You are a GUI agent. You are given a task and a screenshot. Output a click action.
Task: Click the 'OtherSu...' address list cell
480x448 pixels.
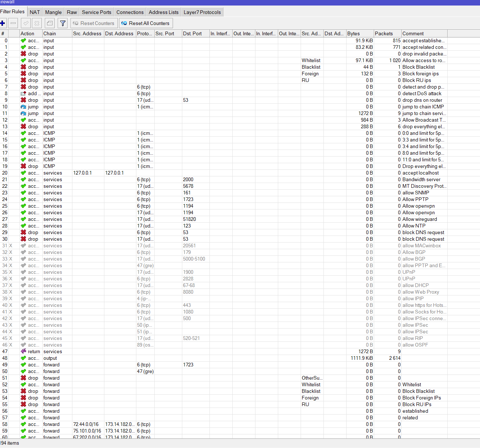point(312,378)
